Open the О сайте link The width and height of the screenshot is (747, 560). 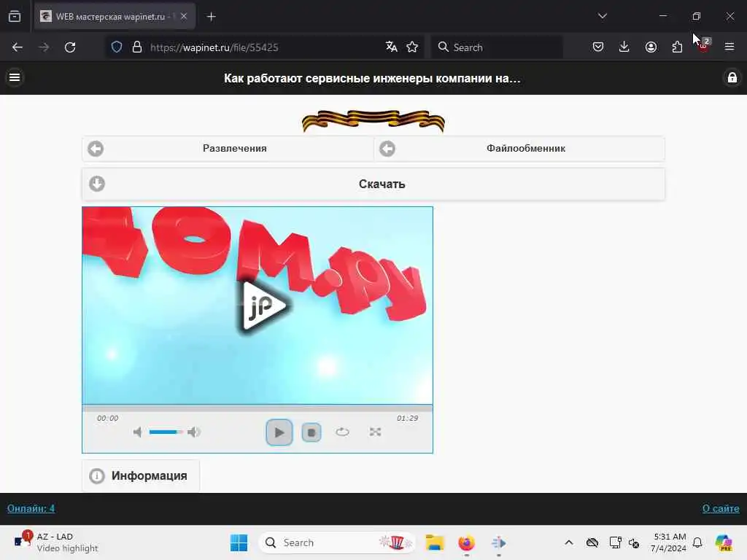[721, 508]
